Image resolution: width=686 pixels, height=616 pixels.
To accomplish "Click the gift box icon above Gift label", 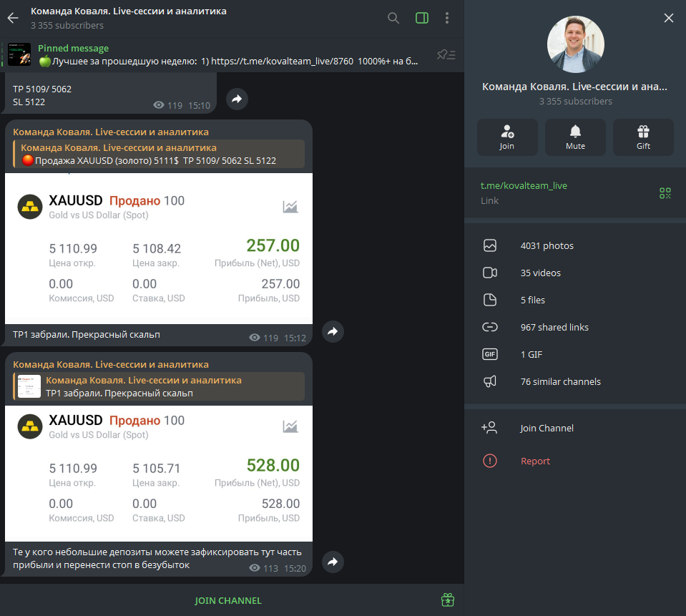I will point(643,131).
